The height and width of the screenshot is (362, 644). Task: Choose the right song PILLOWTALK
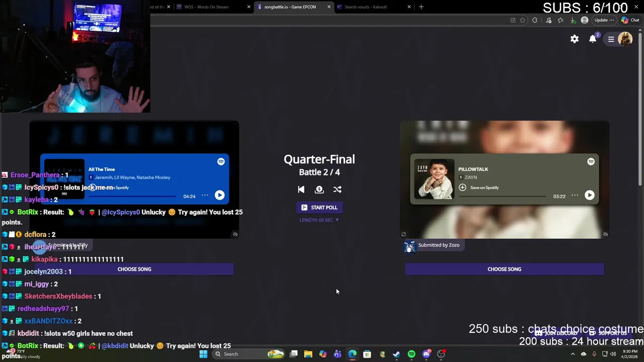[504, 269]
